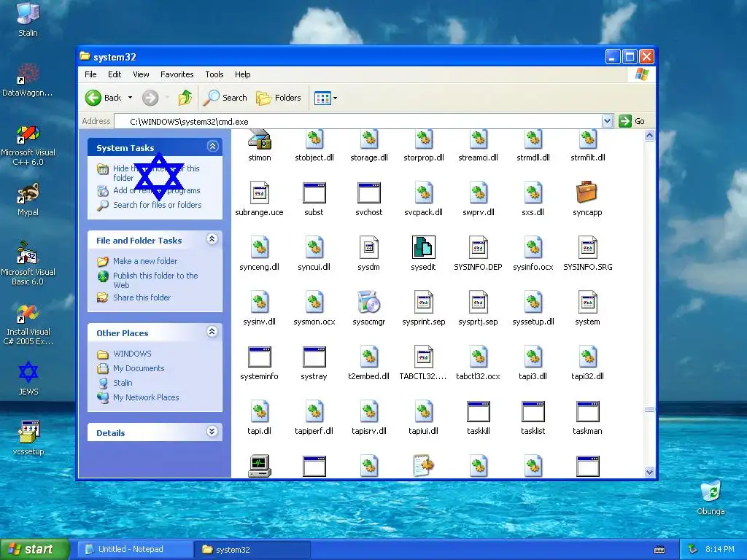
Task: Open the Back history dropdown arrow
Action: pos(130,98)
